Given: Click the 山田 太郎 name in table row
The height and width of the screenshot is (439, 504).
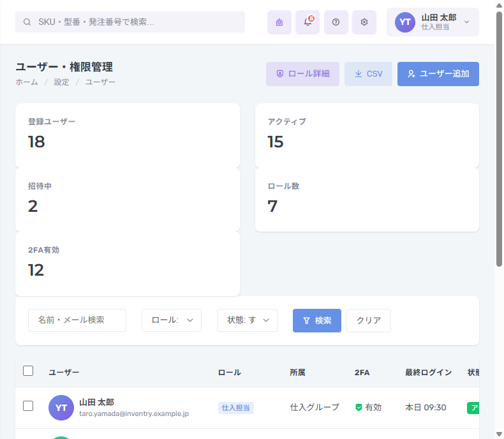Looking at the screenshot, I should click(x=97, y=403).
